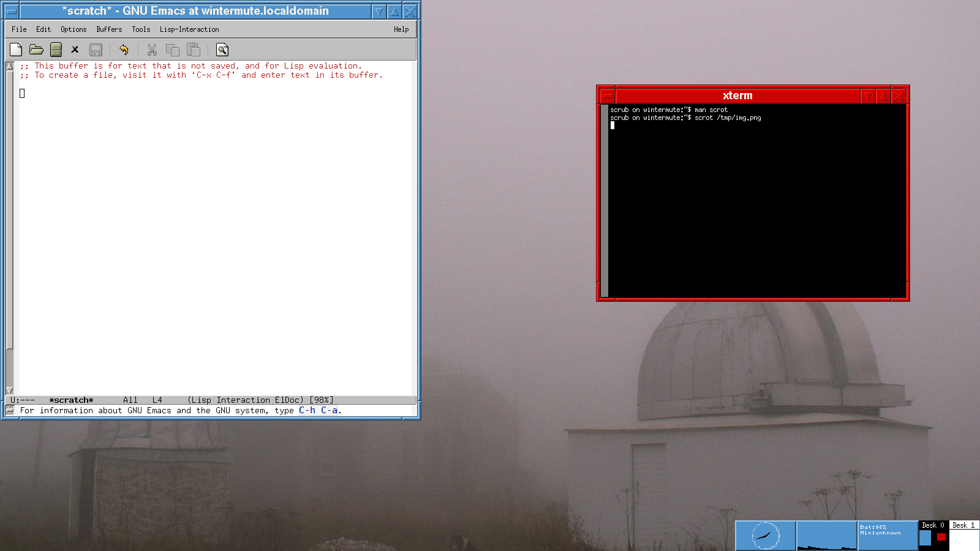Close the xterm window
This screenshot has height=551, width=980.
tap(899, 96)
